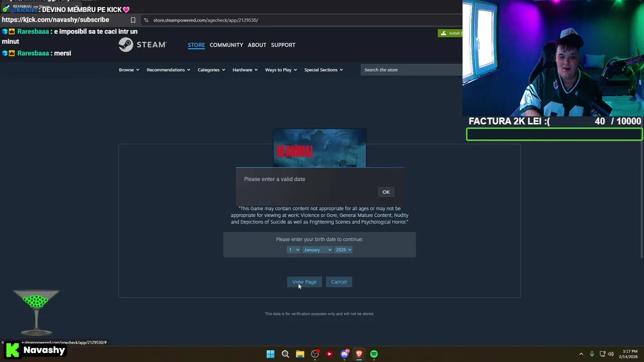Expand the Categories menu
Viewport: 644px width, 362px height.
pyautogui.click(x=211, y=70)
